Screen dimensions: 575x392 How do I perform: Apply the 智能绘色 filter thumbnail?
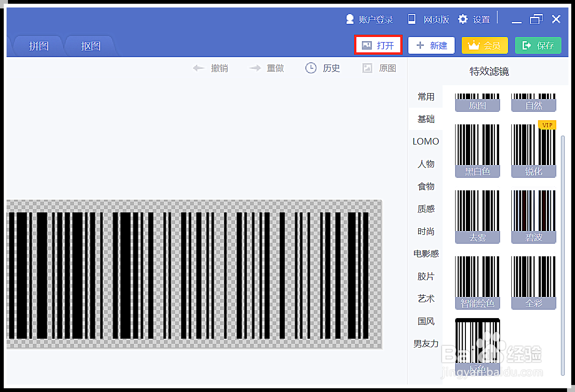click(478, 283)
